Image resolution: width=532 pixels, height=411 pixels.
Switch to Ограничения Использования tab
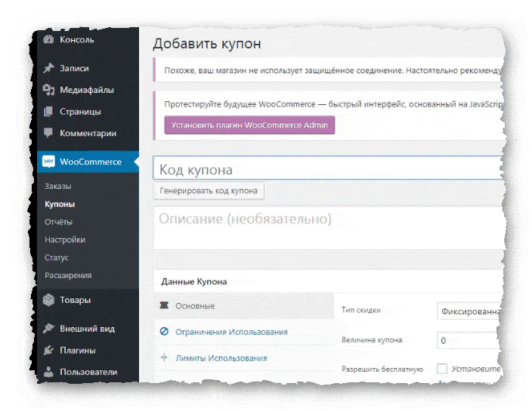pos(244,332)
